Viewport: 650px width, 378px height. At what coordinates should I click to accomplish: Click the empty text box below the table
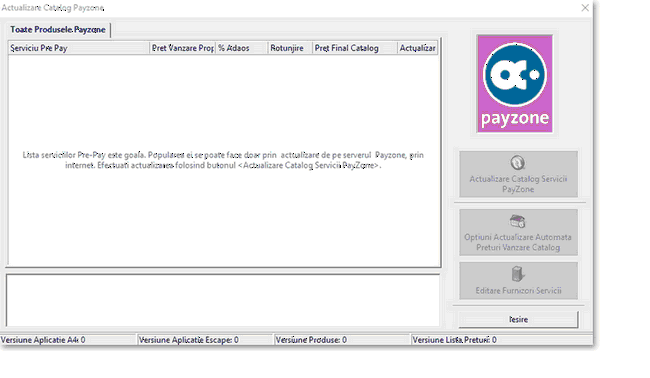(223, 300)
